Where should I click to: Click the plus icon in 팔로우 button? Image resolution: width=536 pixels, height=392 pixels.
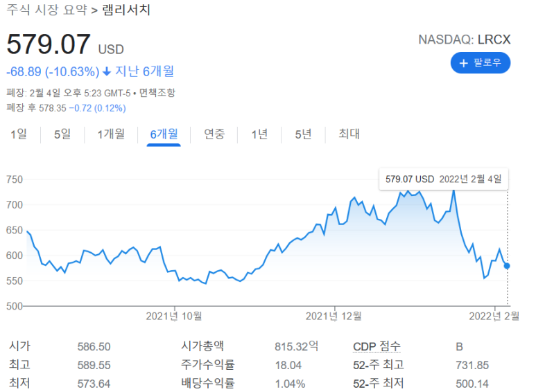pyautogui.click(x=463, y=63)
